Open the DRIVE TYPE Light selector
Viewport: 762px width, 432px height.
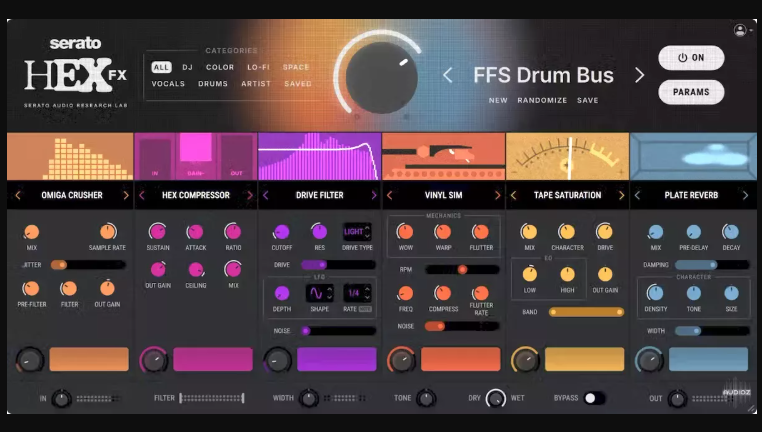tap(357, 232)
